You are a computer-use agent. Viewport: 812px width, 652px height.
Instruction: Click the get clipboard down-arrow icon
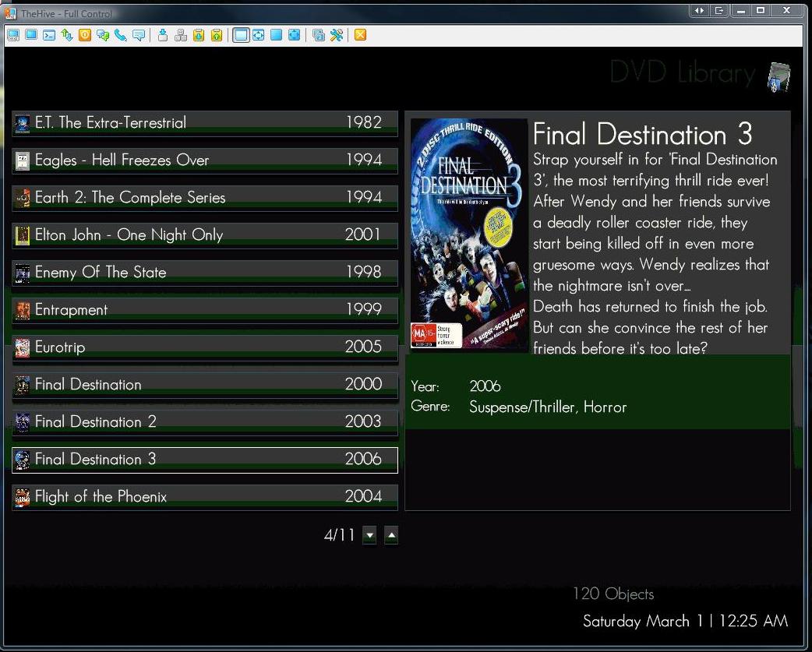199,35
